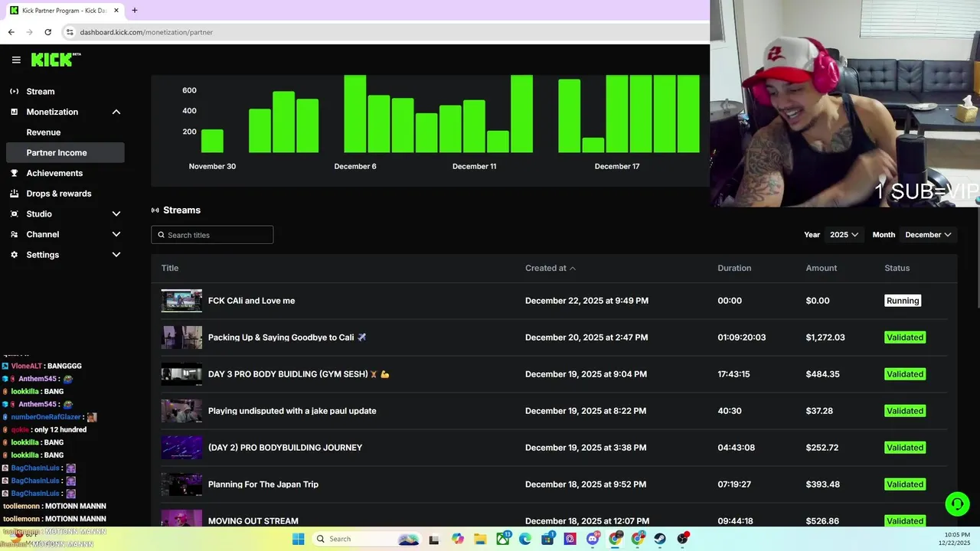This screenshot has width=980, height=551.
Task: Select duration 01:09:20:03 cell
Action: [742, 337]
